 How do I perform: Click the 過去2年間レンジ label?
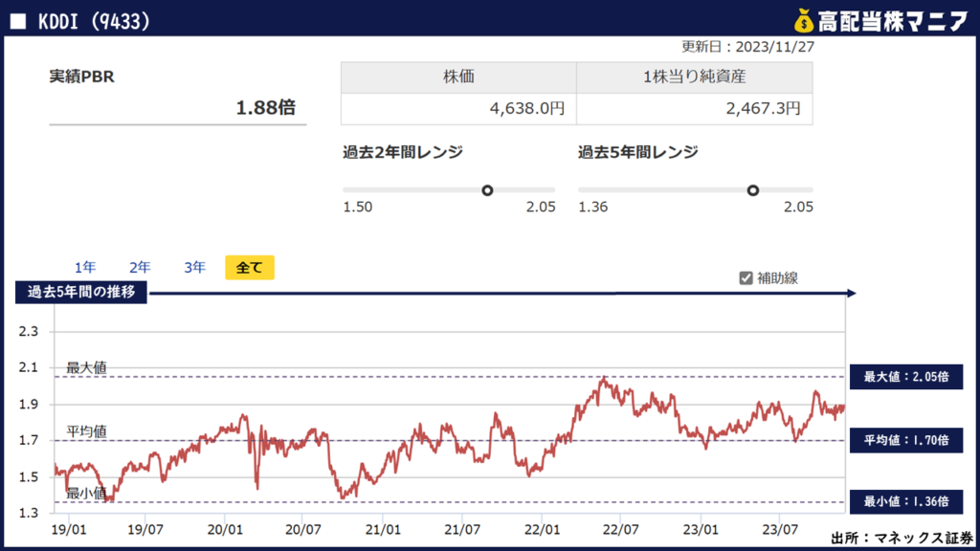403,152
